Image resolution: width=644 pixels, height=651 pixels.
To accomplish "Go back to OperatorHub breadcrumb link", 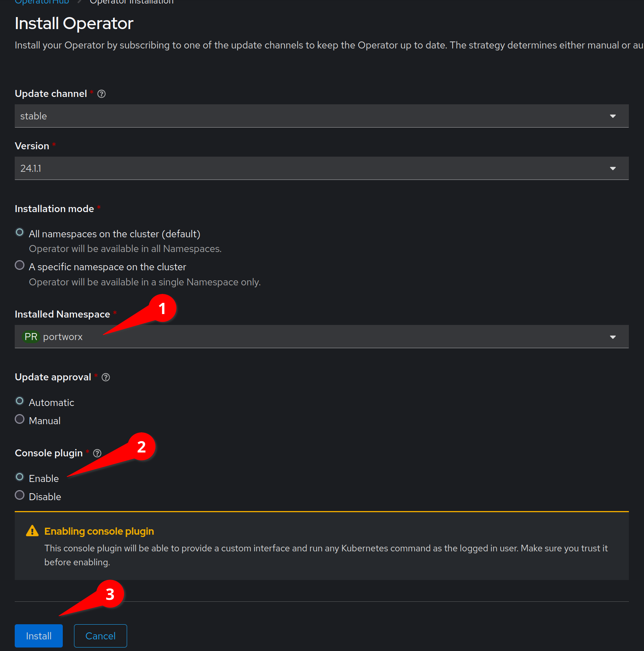I will (x=42, y=2).
